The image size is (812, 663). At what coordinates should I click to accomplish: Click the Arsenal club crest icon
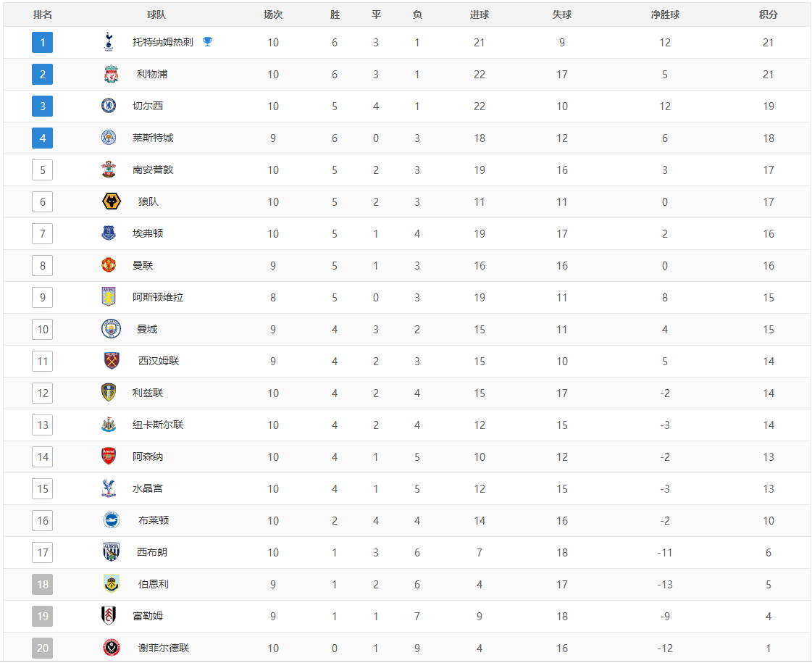[109, 456]
